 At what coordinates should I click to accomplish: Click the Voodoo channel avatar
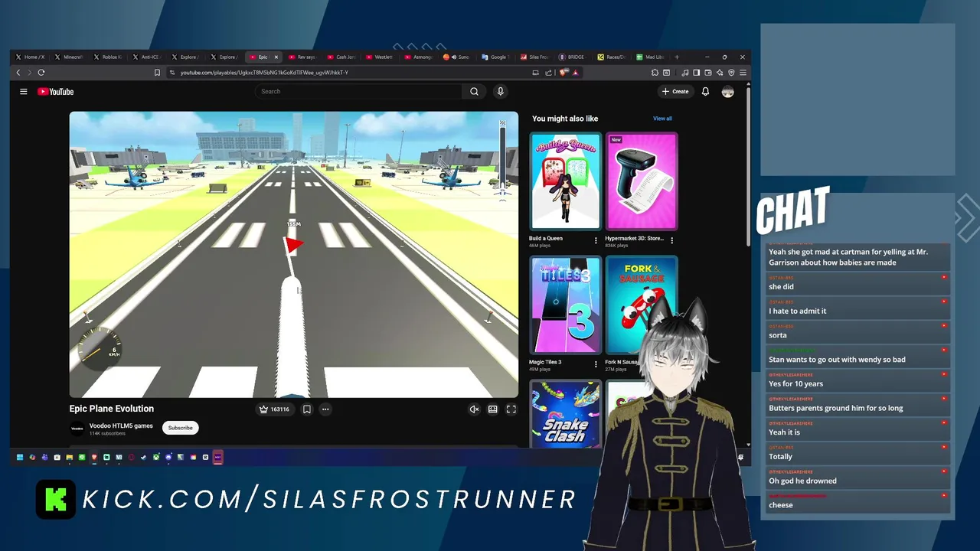77,429
